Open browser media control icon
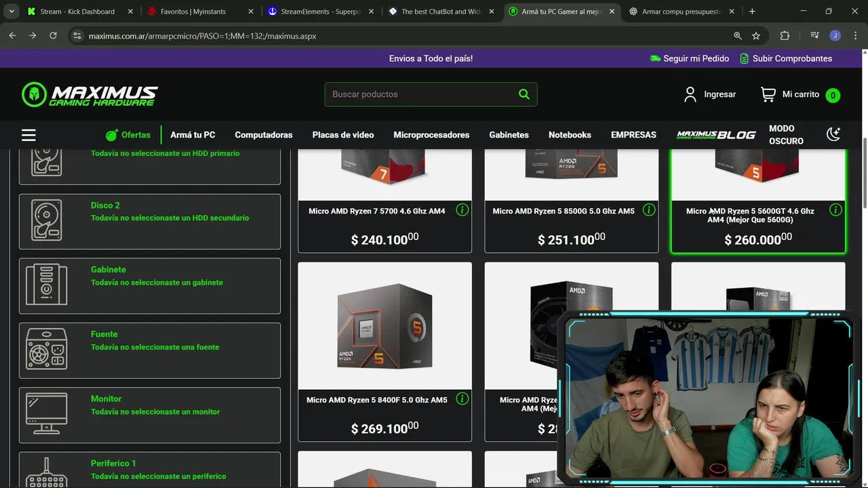The height and width of the screenshot is (488, 868). pyautogui.click(x=814, y=36)
